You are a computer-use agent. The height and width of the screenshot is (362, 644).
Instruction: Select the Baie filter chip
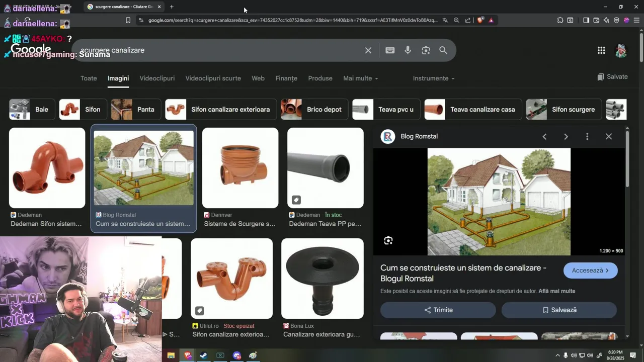pyautogui.click(x=32, y=109)
